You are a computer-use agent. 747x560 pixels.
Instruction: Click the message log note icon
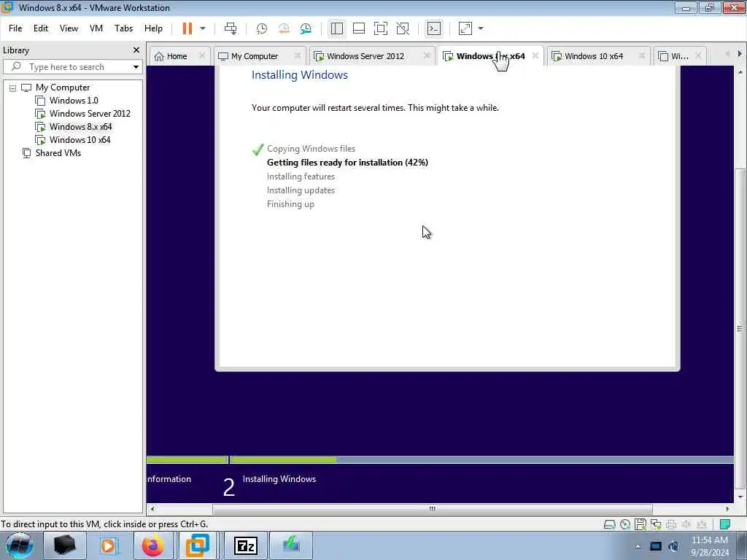coord(725,524)
